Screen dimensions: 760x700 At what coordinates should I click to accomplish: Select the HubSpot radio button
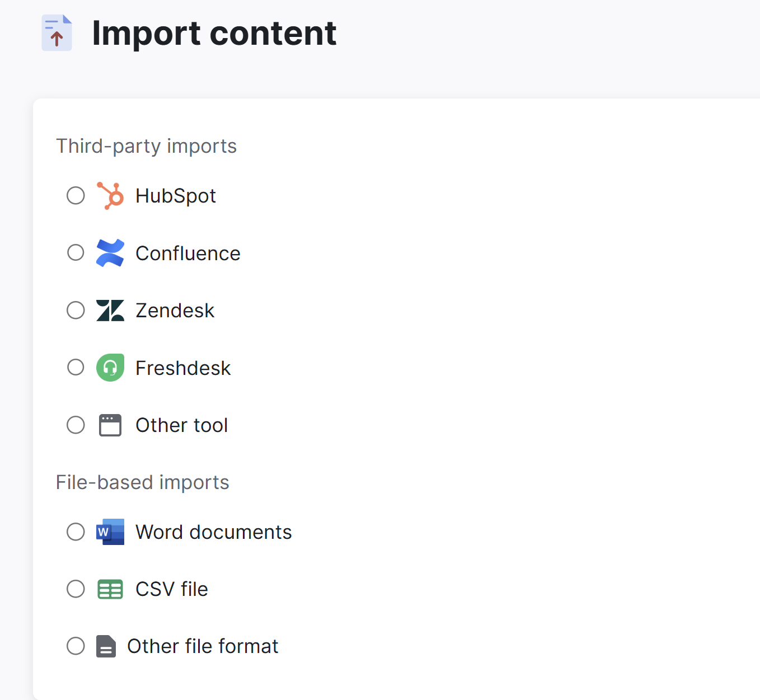click(76, 196)
